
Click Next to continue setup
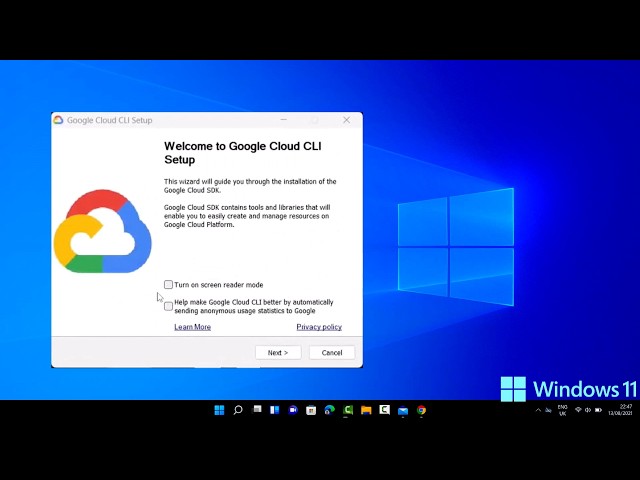278,353
